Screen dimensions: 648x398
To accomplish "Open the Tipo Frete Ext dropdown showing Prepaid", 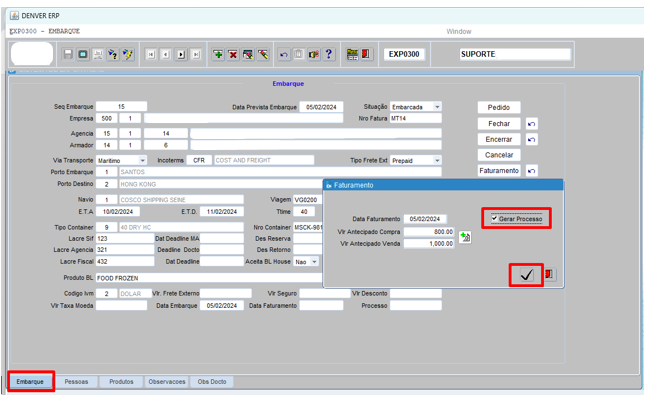I will (x=437, y=160).
